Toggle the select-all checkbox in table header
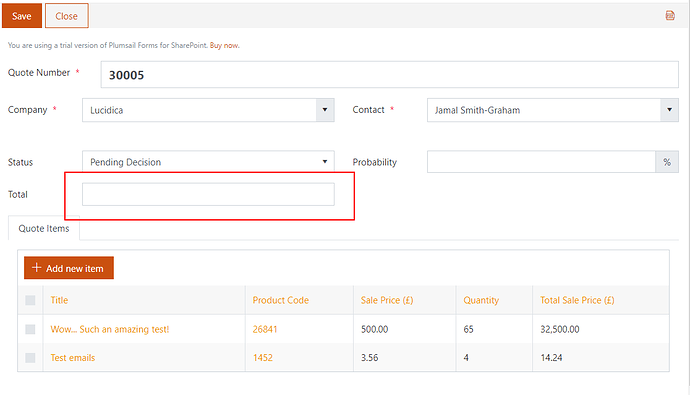Viewport: 690px width, 395px height. click(x=30, y=300)
